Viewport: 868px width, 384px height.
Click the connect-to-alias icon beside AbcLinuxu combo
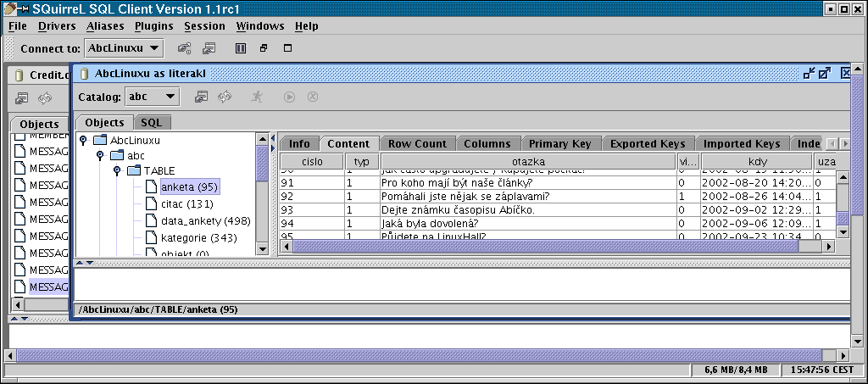184,48
